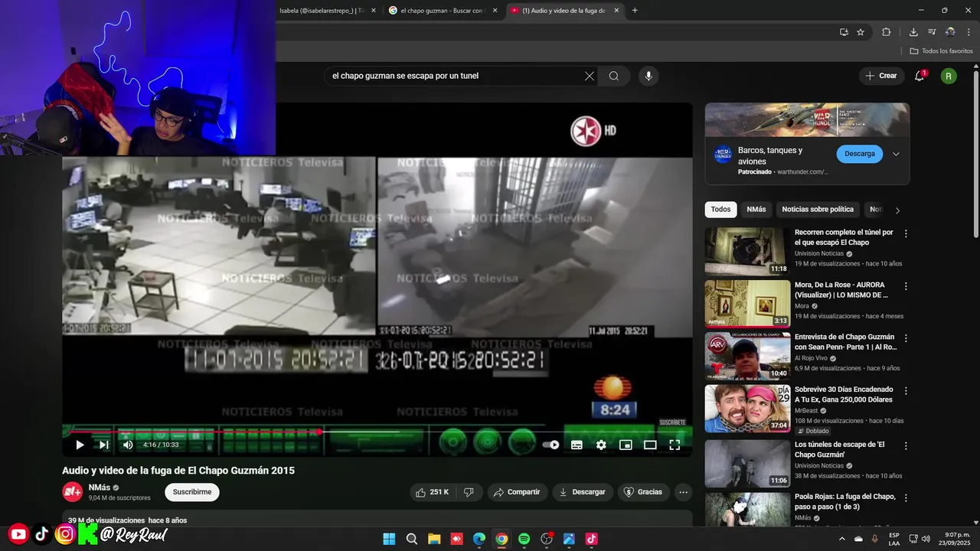Open Spotify from the taskbar
This screenshot has width=980, height=551.
(x=524, y=539)
